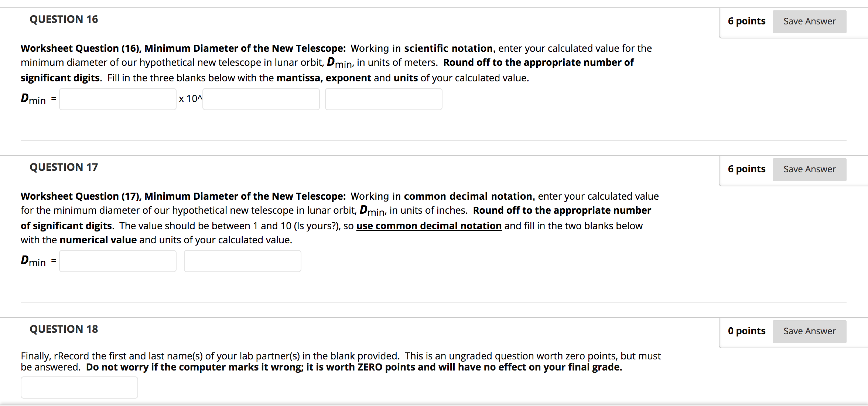Select the QUESTION 16 heading

(64, 19)
